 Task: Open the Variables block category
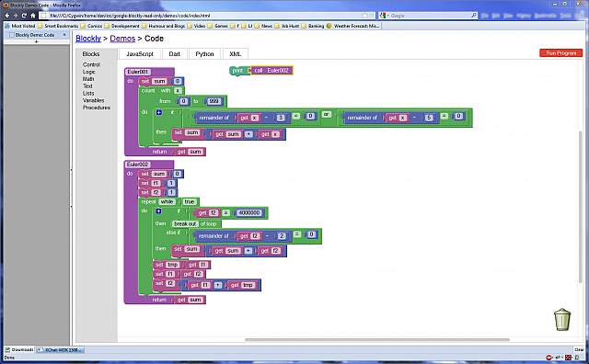[x=93, y=100]
